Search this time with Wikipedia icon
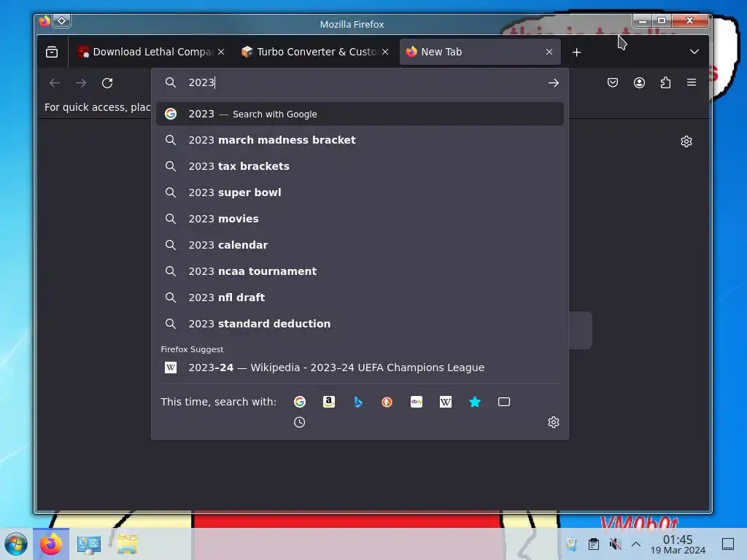Viewport: 747px width, 560px height. click(x=446, y=402)
